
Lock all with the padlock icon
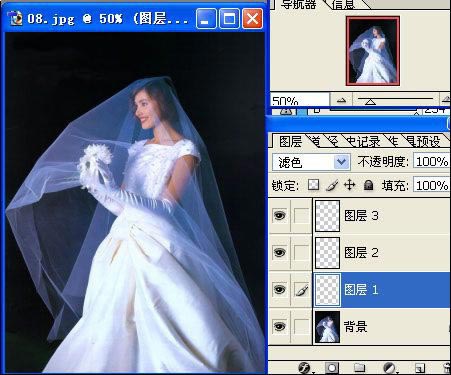coord(368,185)
